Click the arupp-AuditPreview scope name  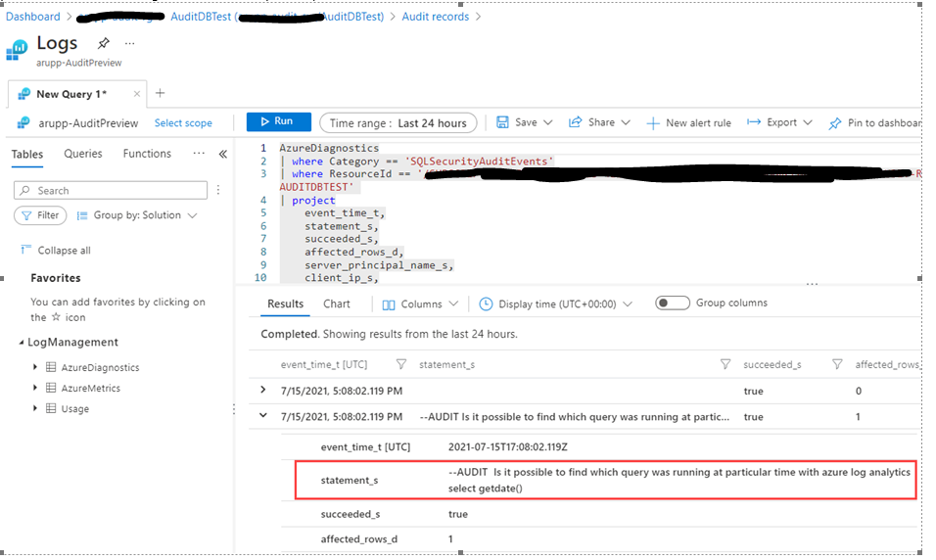point(88,123)
